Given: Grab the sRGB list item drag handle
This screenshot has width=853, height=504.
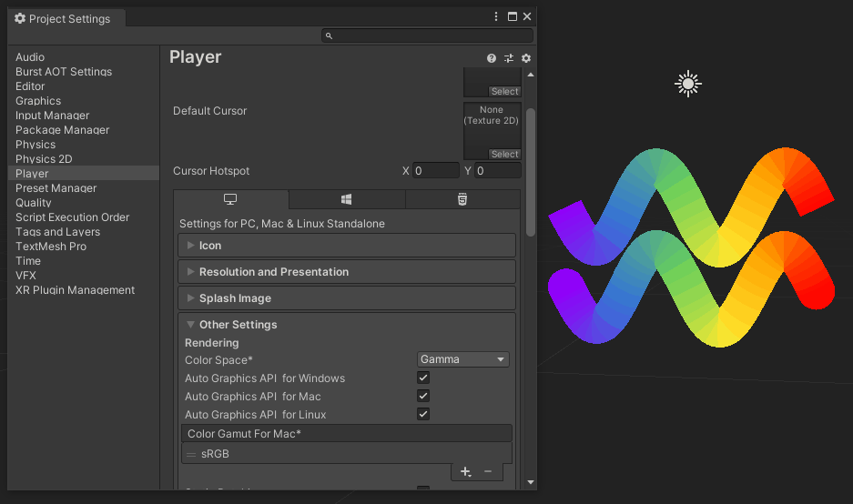Looking at the screenshot, I should point(191,454).
